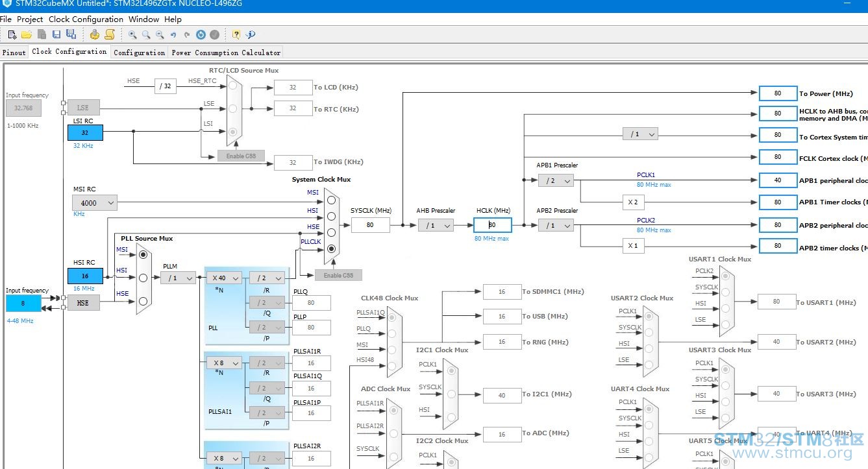Open the Cortex System timer /1 dropdown
The height and width of the screenshot is (469, 868).
point(640,134)
